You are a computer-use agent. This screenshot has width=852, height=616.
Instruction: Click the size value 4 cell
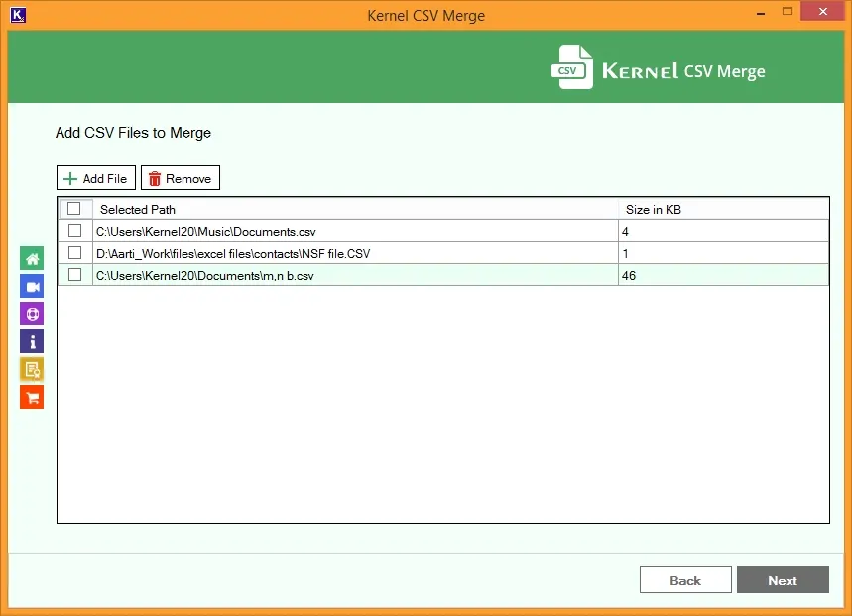pyautogui.click(x=724, y=231)
